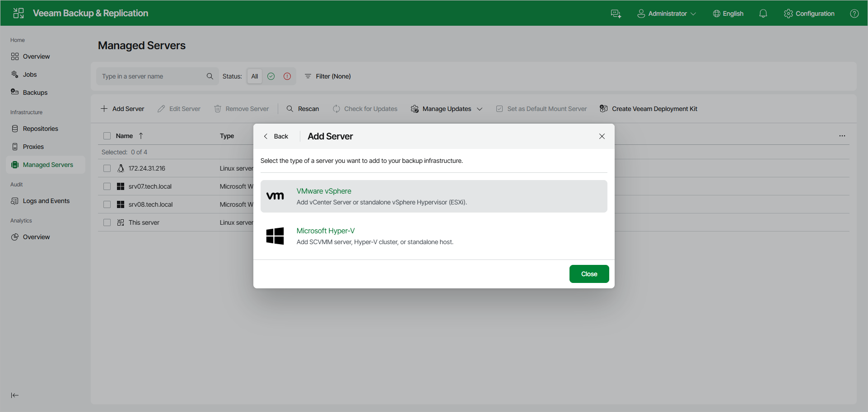Select the All status filter
Screen dimensions: 868x412
[255, 76]
